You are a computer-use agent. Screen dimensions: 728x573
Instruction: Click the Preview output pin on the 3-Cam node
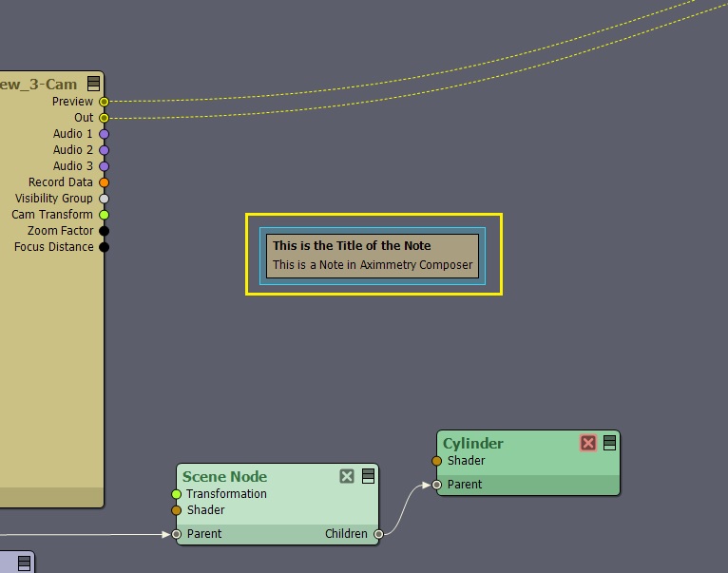(104, 102)
